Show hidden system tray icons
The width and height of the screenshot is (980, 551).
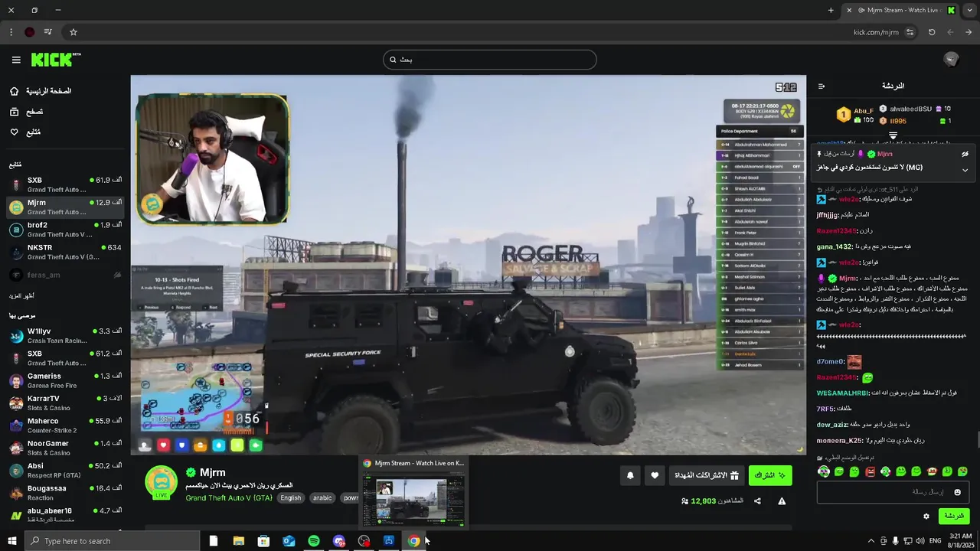tap(871, 541)
